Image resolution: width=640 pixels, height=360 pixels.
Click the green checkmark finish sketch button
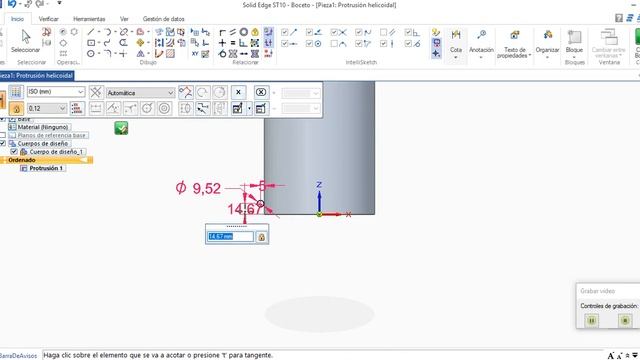[x=121, y=128]
